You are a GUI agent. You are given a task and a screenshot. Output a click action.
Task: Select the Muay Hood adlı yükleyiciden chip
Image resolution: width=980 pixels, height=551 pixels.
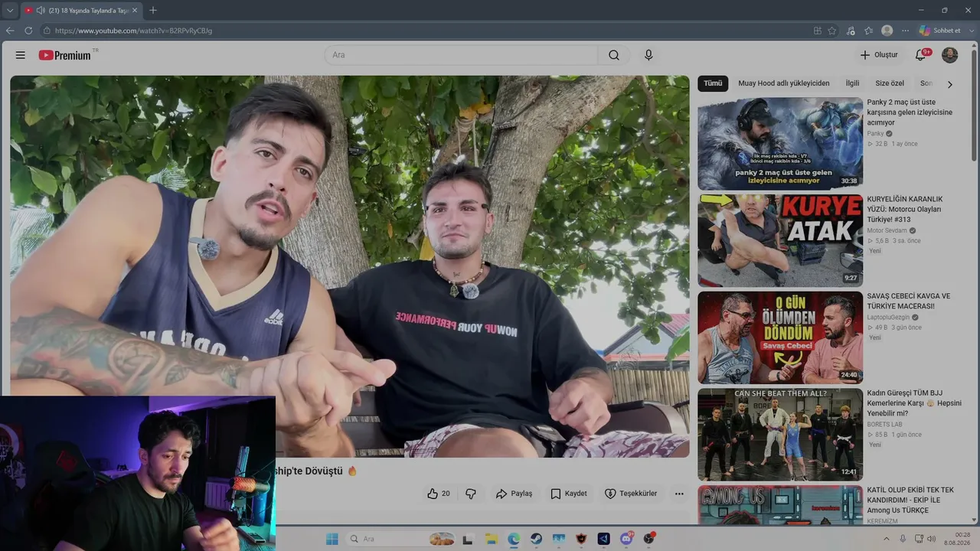(x=783, y=83)
